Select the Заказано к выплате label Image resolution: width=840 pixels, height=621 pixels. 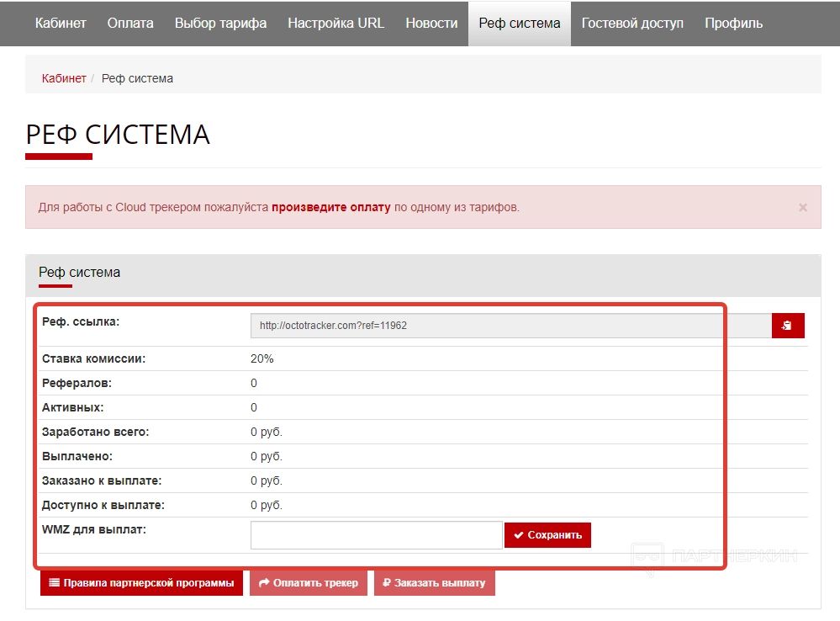coord(102,480)
